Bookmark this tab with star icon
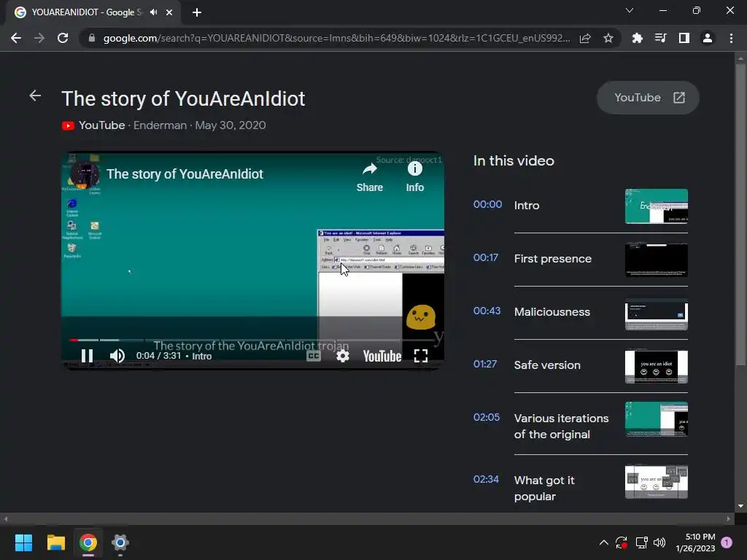Image resolution: width=747 pixels, height=560 pixels. point(608,38)
